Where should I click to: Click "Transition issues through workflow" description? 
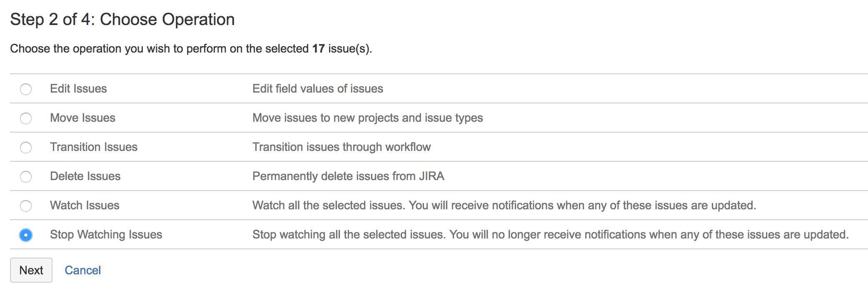click(x=342, y=147)
